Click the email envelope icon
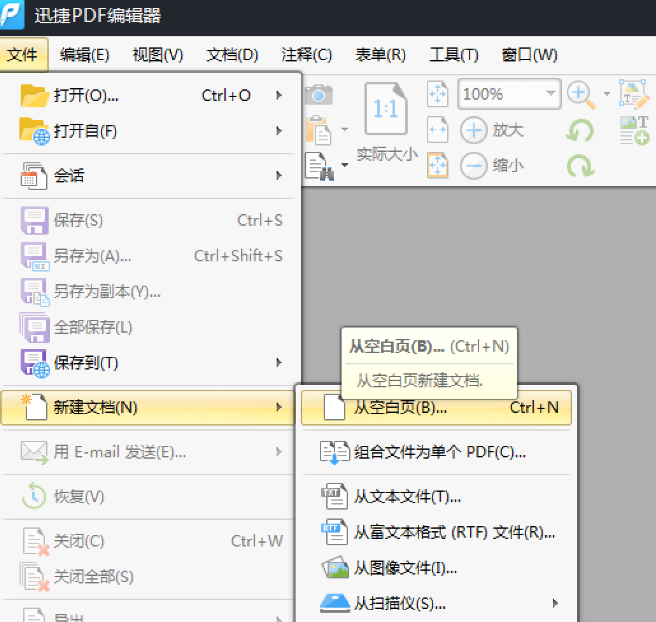Viewport: 656px width, 622px height. click(x=34, y=453)
